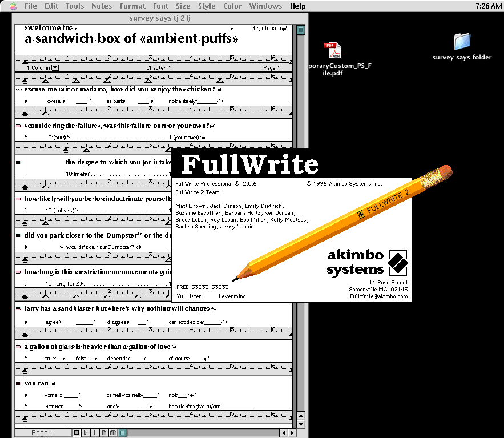The width and height of the screenshot is (504, 438).
Task: Click the '1996 Akimbo Systems Inc.' copyright text
Action: [344, 184]
